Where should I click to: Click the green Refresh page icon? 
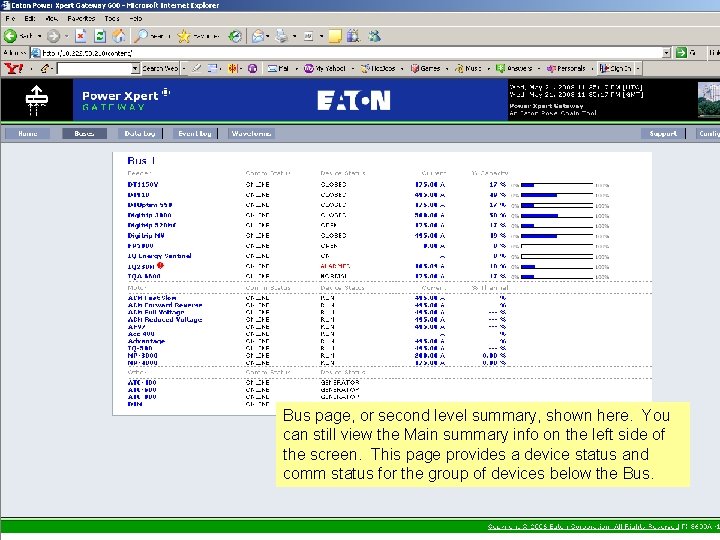point(100,36)
